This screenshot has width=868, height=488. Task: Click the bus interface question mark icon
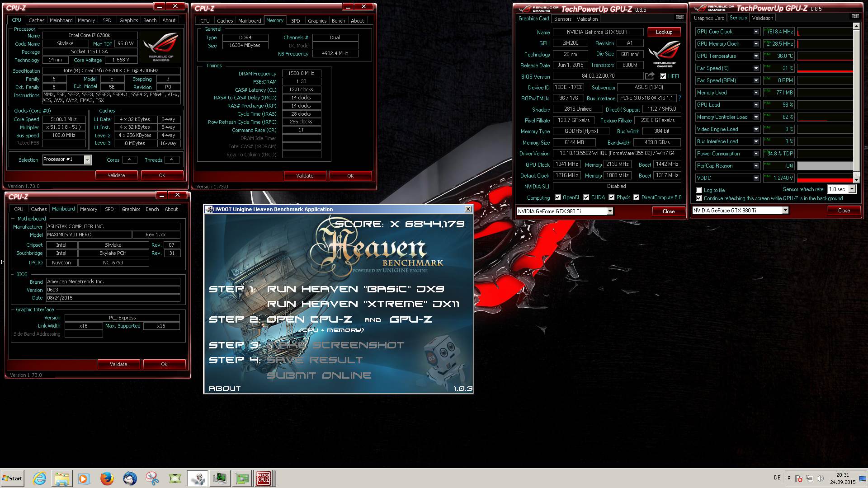679,98
